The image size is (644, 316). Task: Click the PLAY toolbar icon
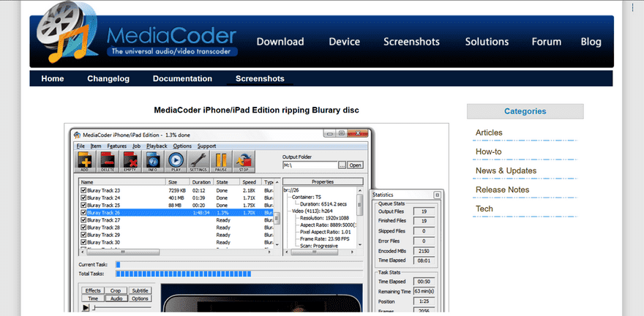click(176, 162)
